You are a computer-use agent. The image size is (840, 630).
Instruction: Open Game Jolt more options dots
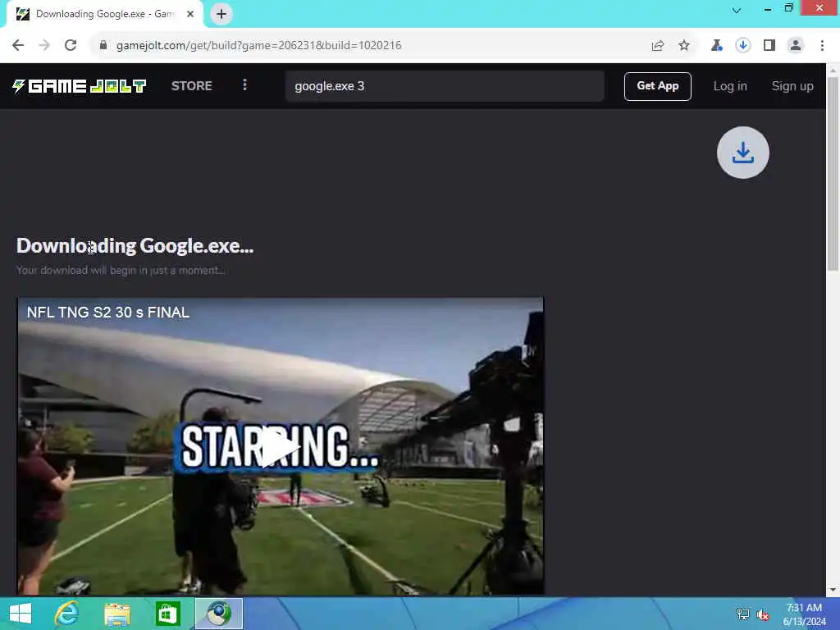244,85
